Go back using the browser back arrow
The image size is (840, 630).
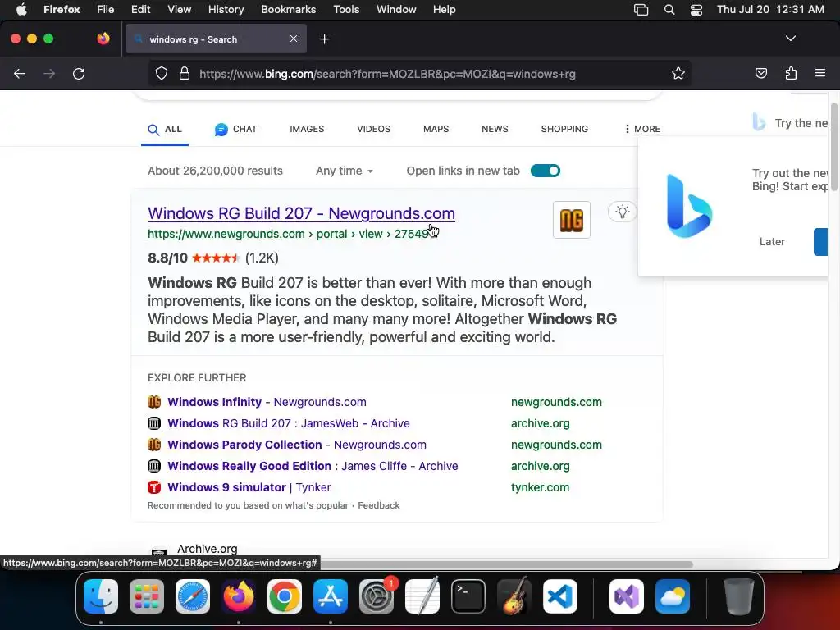pos(20,74)
